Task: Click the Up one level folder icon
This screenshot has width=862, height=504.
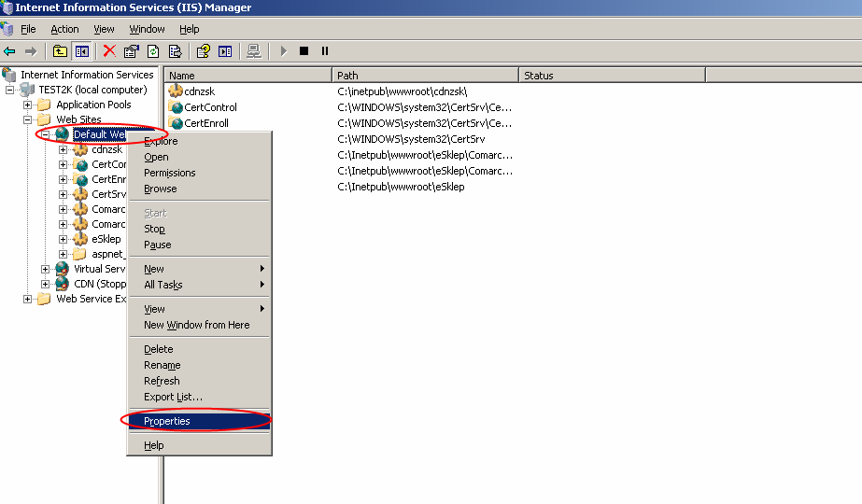Action: click(60, 51)
